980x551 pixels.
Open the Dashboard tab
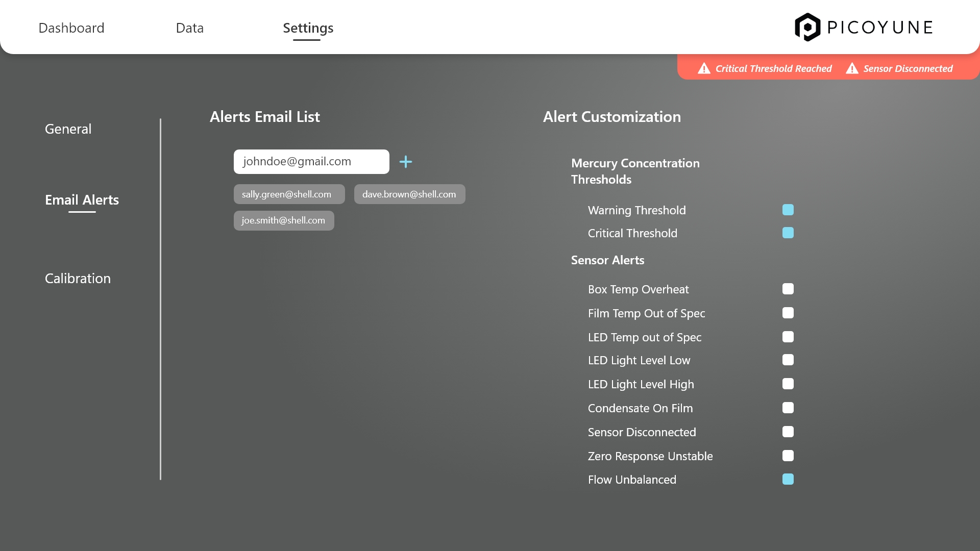coord(71,28)
